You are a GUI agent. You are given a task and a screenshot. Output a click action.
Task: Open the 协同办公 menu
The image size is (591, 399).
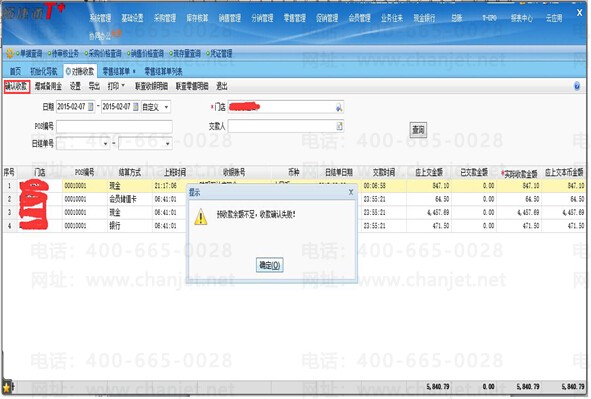[x=100, y=36]
